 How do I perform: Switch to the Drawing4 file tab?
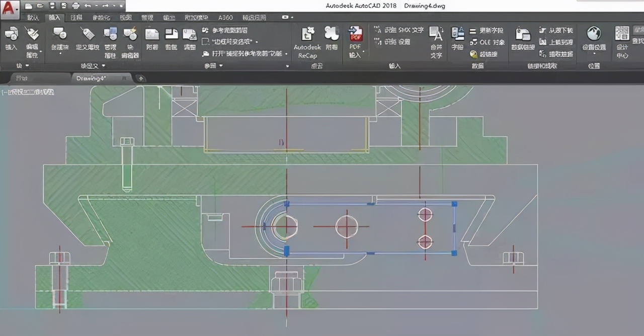(92, 78)
